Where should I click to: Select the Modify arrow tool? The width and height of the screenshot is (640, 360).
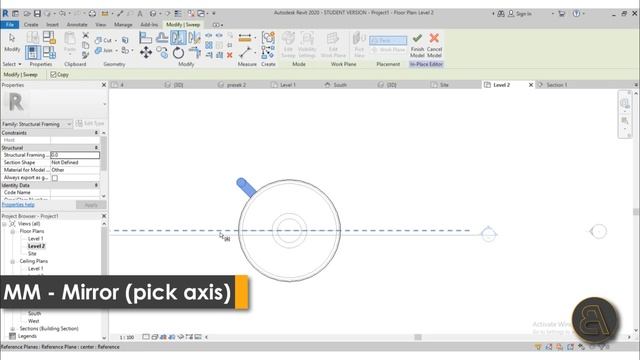[x=12, y=42]
